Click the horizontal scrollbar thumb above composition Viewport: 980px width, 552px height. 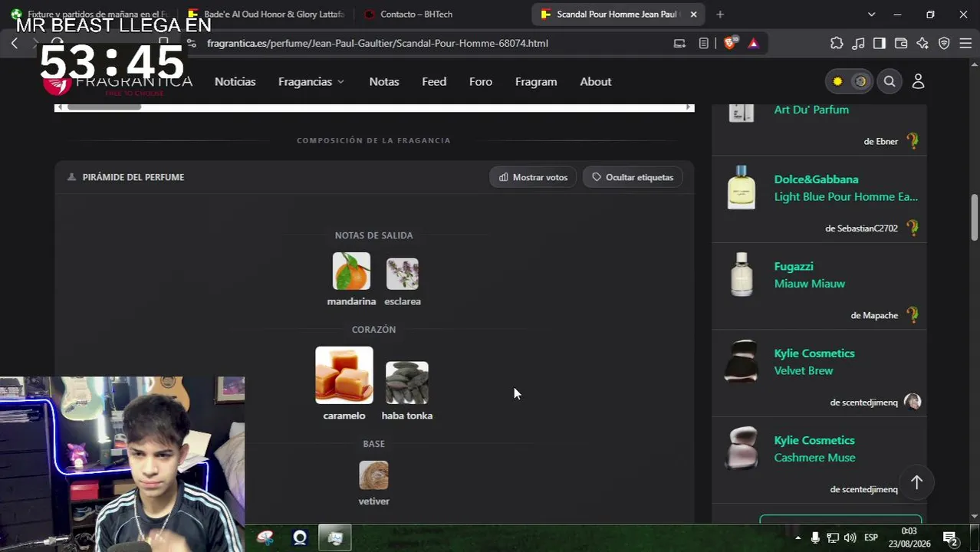tap(104, 107)
